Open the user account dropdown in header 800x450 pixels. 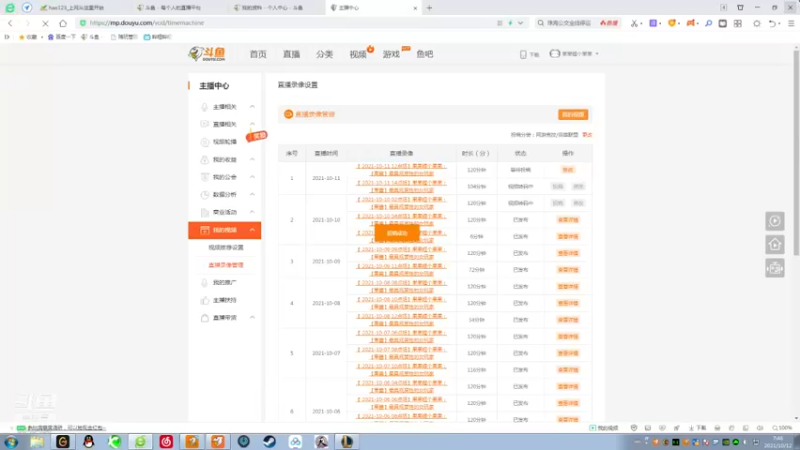pyautogui.click(x=574, y=54)
